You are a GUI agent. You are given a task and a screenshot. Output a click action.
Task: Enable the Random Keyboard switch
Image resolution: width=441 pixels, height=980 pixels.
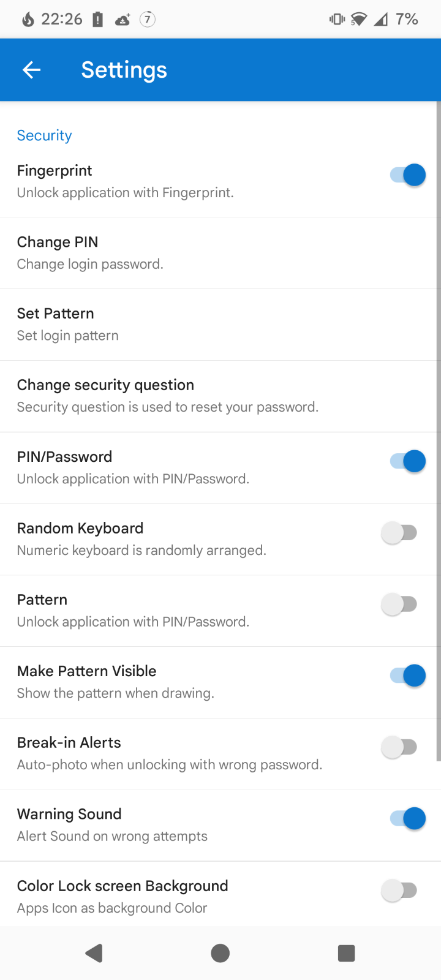click(399, 533)
